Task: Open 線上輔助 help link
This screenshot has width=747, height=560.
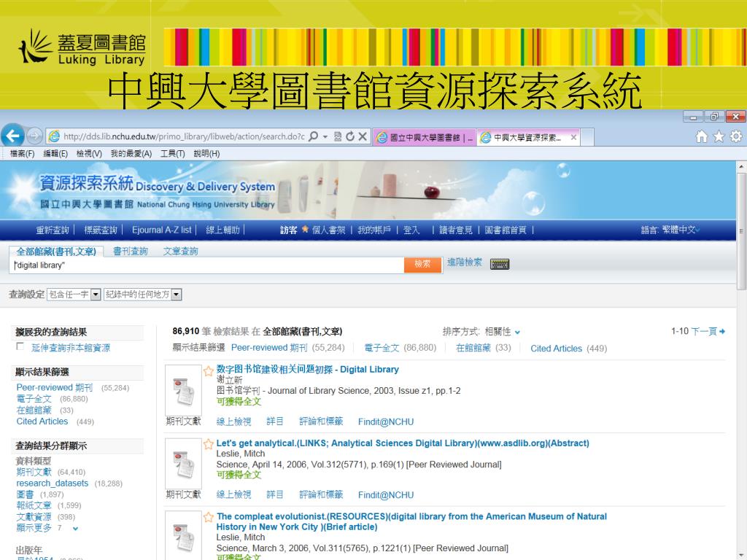Action: 222,230
